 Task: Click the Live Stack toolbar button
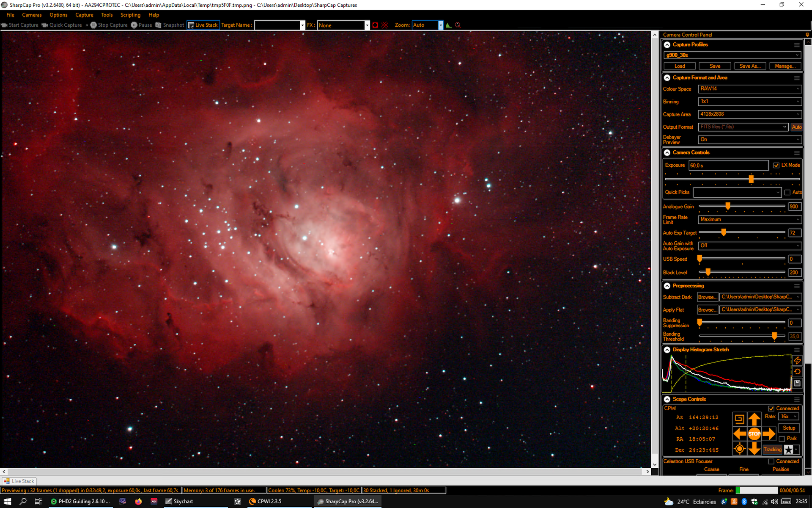pos(203,25)
